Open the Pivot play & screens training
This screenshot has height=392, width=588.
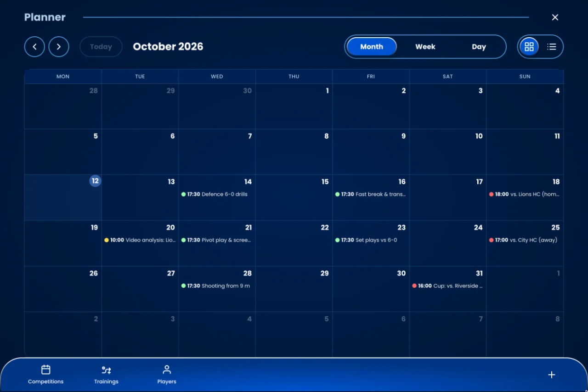pos(217,240)
